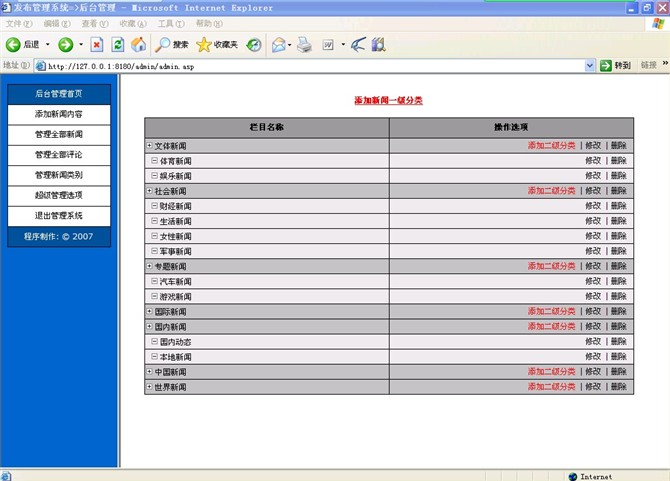
Task: Open the 工具 (Tools) menu
Action: [x=171, y=24]
